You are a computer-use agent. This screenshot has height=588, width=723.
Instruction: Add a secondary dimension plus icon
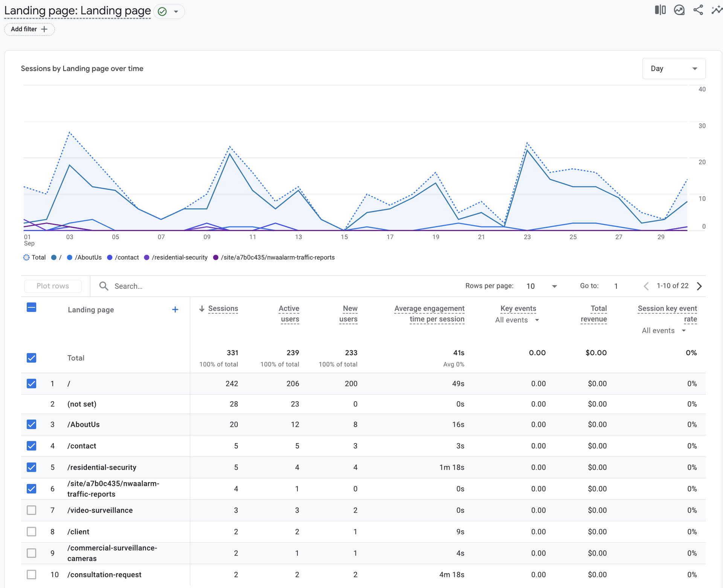(x=175, y=310)
